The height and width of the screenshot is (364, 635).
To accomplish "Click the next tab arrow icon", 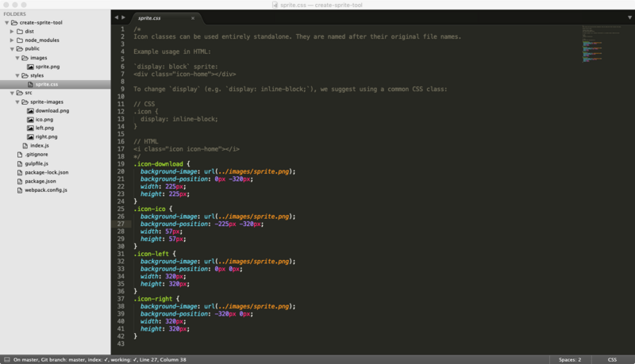I will 122,17.
